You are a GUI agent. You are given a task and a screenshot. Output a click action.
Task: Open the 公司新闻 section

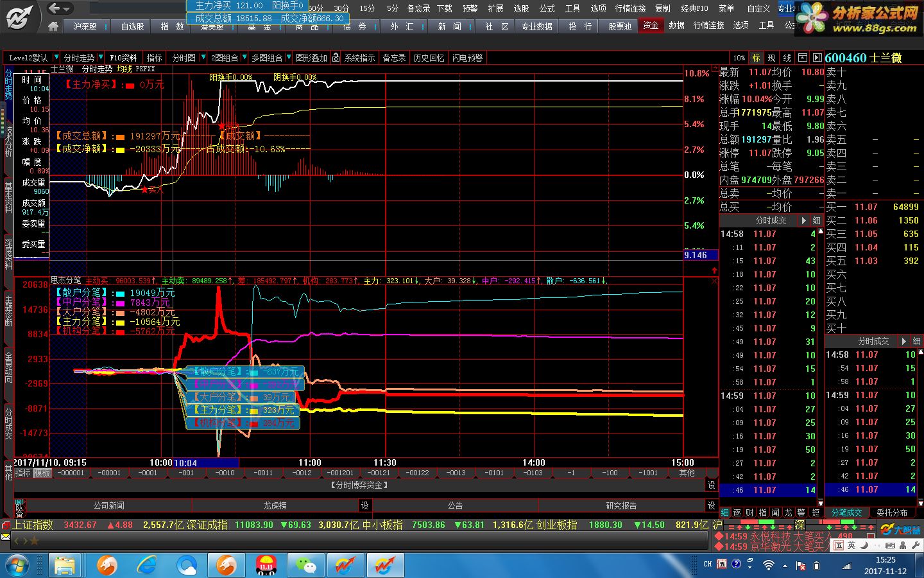pyautogui.click(x=108, y=505)
